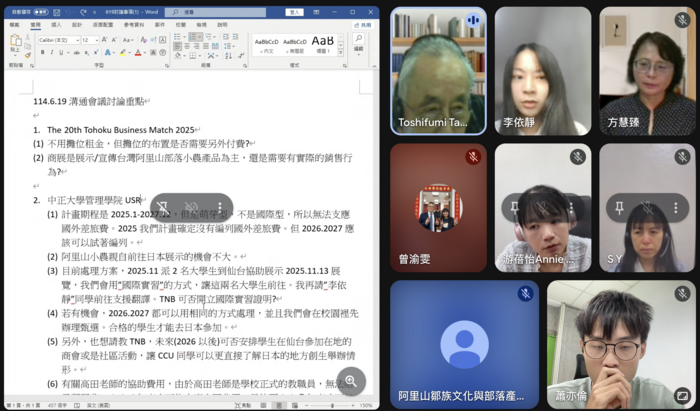
Task: Click the 登入 sign-in button
Action: click(x=295, y=12)
